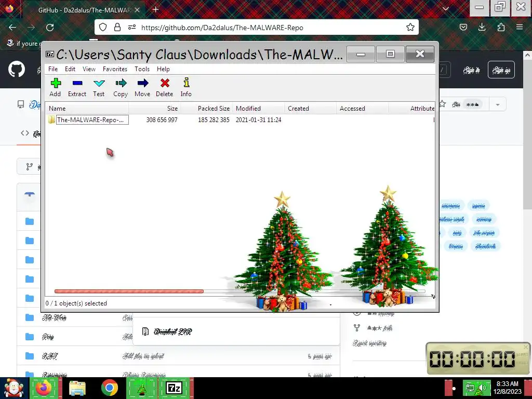Open the branch selector on GitHub
532x399 pixels.
29,167
